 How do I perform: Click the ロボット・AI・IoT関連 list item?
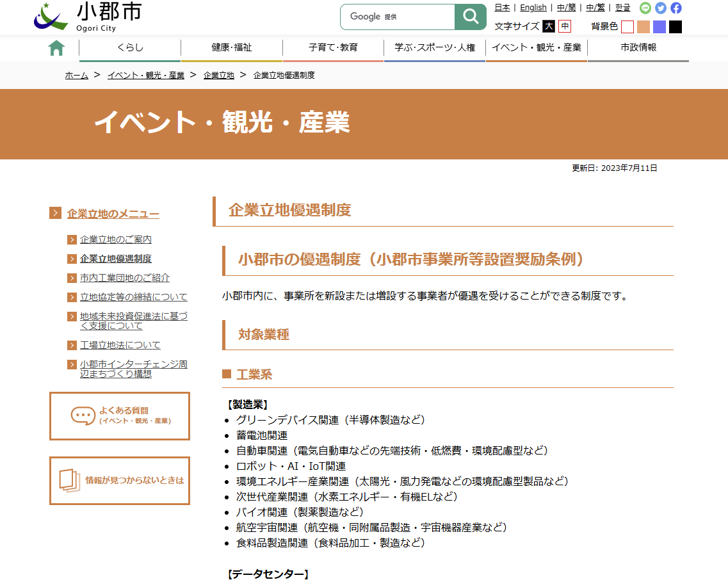[291, 466]
